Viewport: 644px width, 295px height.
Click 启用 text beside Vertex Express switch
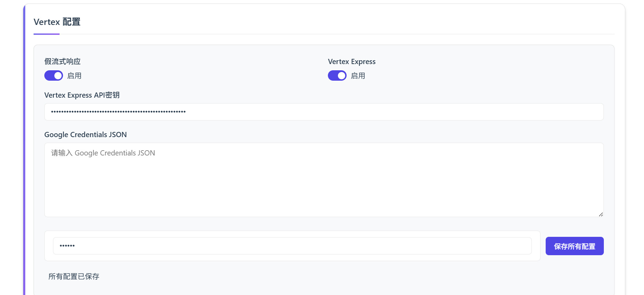(358, 76)
